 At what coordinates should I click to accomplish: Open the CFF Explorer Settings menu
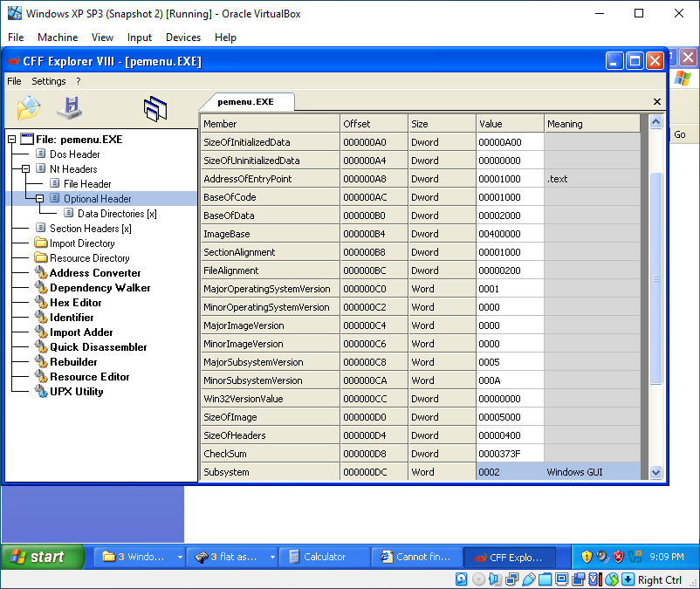[48, 81]
